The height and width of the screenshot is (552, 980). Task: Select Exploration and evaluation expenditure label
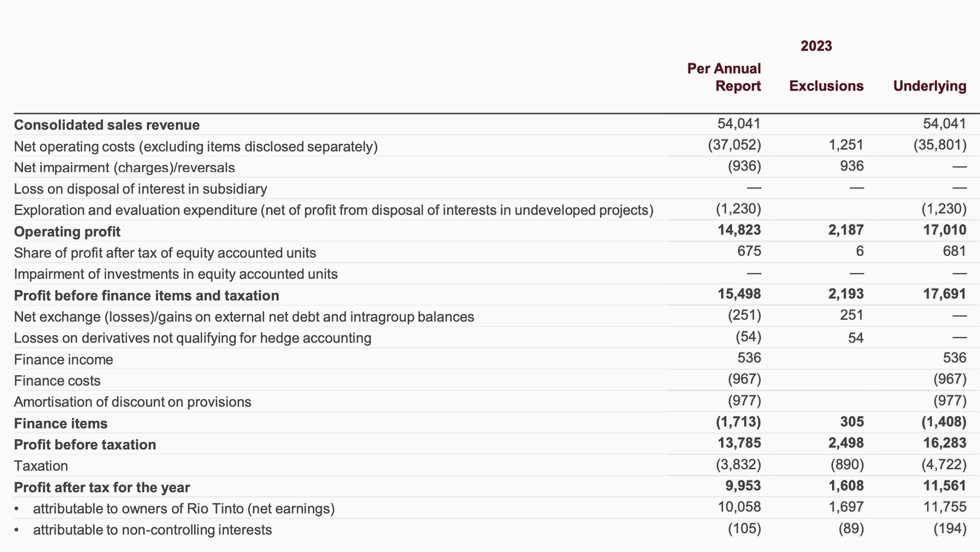pos(333,210)
